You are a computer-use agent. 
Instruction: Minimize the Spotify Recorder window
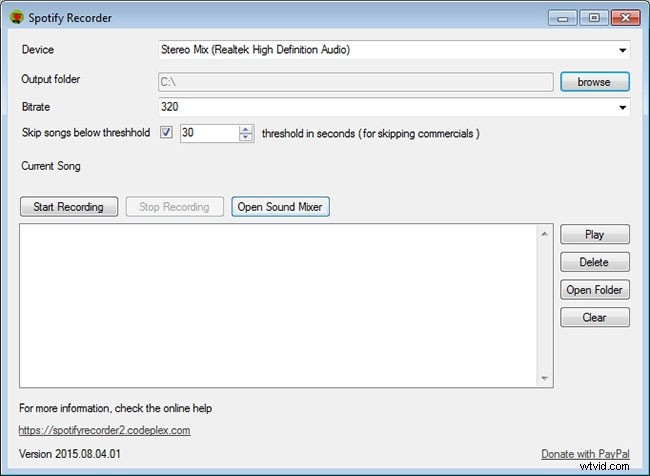[x=563, y=18]
